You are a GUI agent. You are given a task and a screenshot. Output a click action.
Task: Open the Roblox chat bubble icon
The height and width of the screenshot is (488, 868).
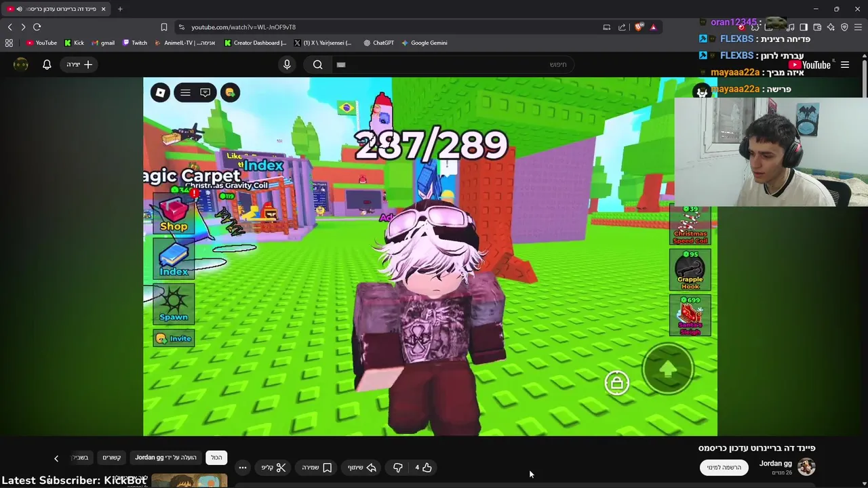tap(205, 93)
